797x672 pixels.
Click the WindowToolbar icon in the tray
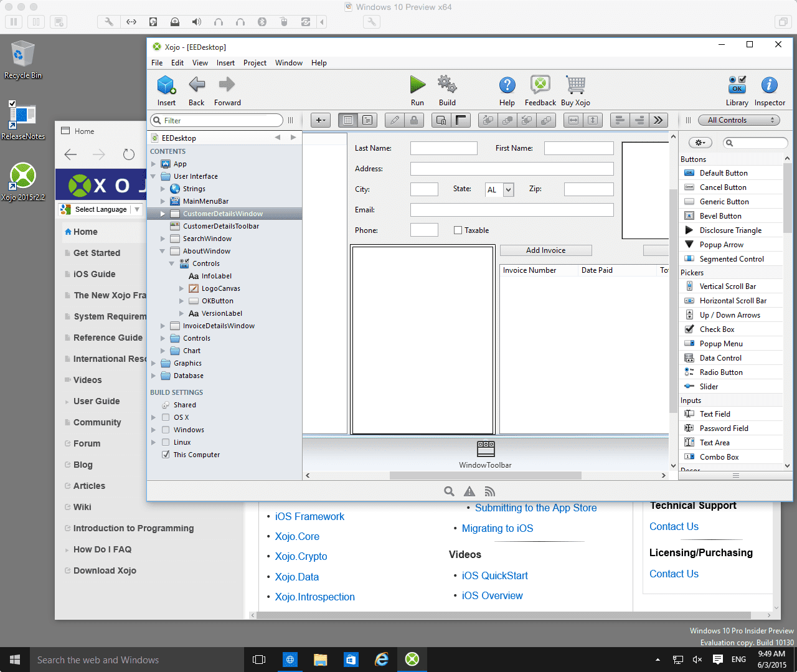tap(486, 448)
